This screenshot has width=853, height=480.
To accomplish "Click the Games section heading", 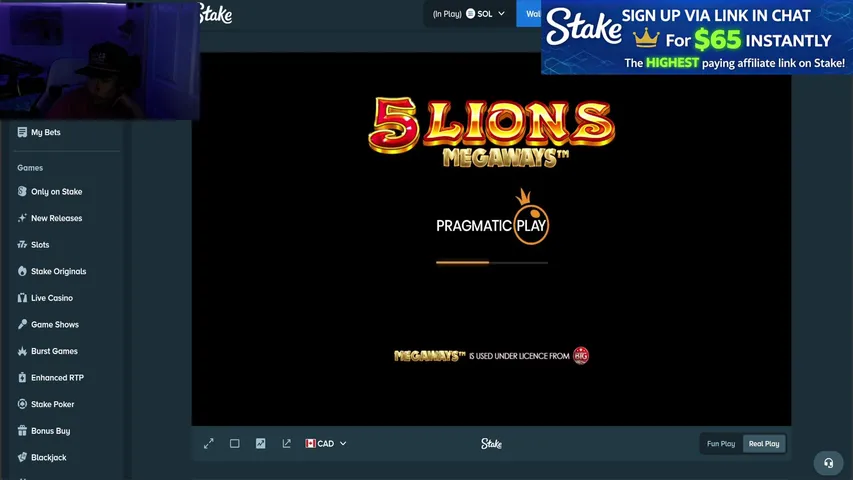I will click(30, 168).
